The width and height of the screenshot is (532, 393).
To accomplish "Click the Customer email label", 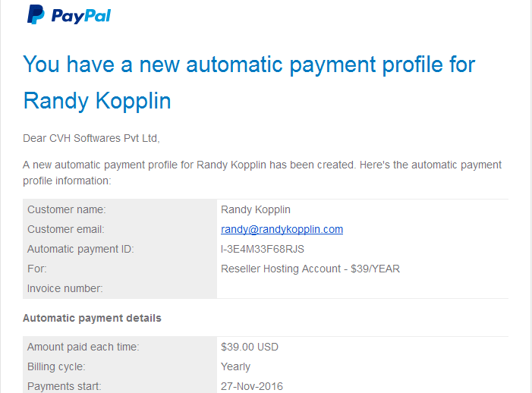I will (x=66, y=229).
